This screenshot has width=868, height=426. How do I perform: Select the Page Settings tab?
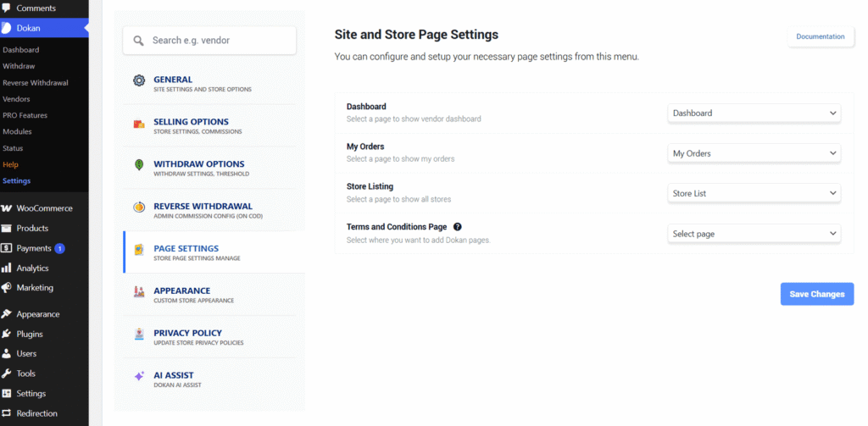tap(186, 252)
